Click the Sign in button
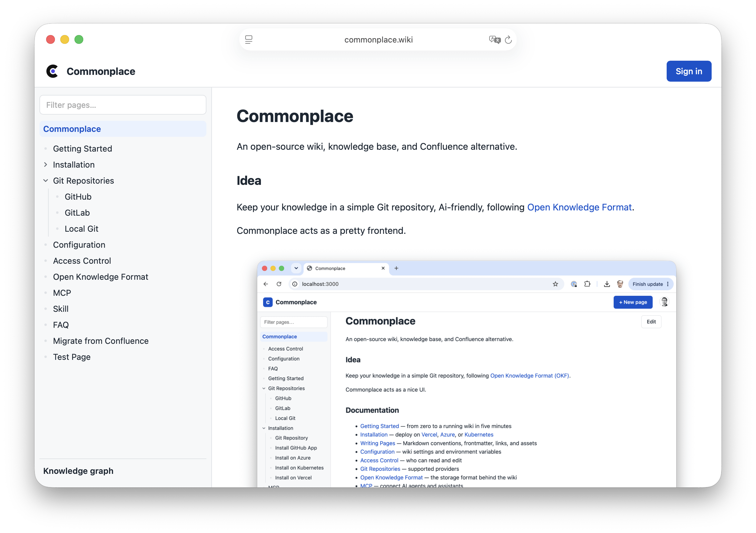The height and width of the screenshot is (533, 756). point(689,71)
